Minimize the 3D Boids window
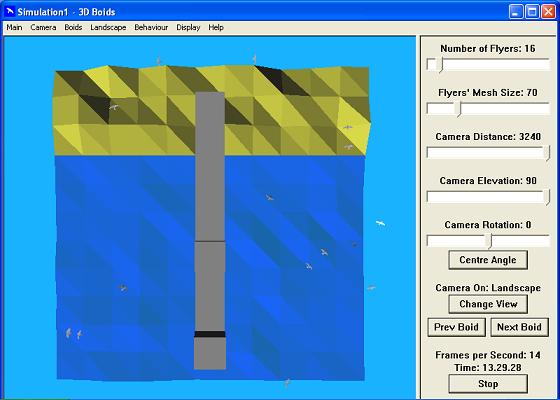Image resolution: width=560 pixels, height=400 pixels. click(x=515, y=12)
